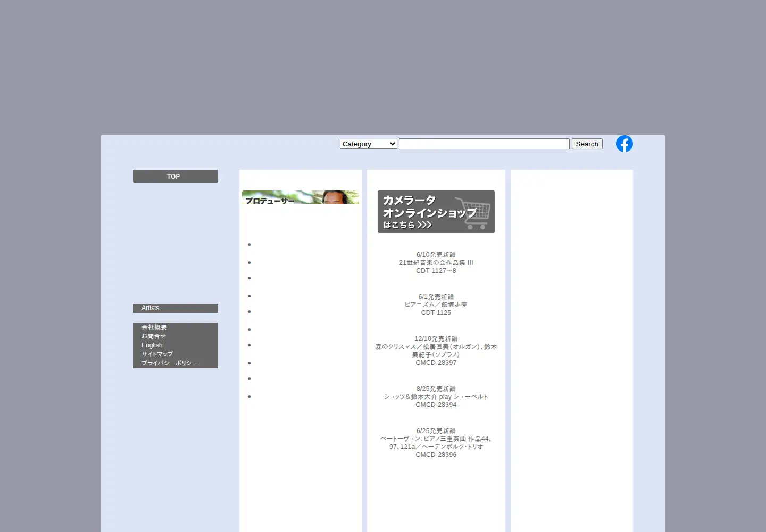The height and width of the screenshot is (532, 766).
Task: Click the CMCD-28396 catalog number
Action: coord(436,455)
